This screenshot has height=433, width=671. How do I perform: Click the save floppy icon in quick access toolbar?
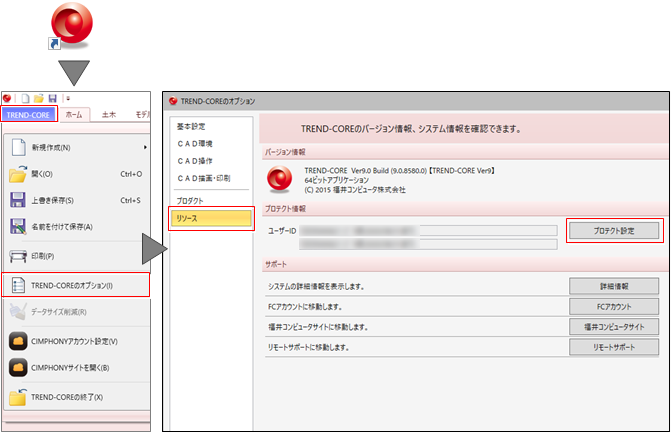coord(53,98)
